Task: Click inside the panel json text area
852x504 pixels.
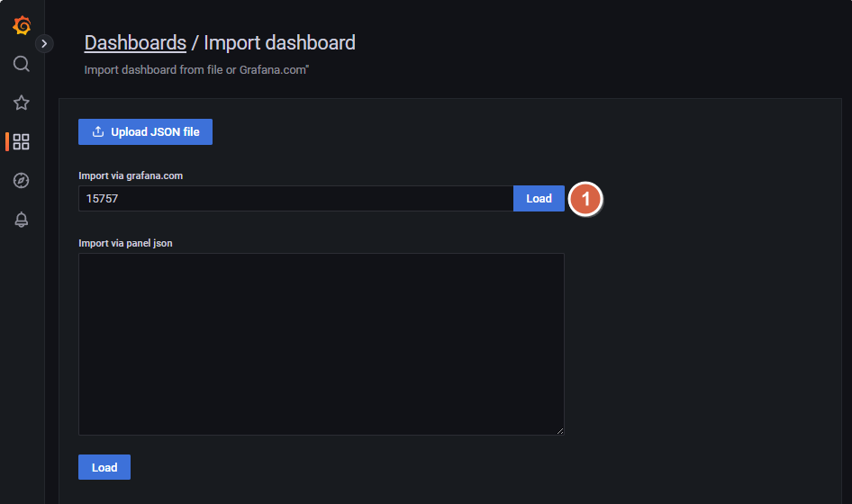Action: click(322, 344)
